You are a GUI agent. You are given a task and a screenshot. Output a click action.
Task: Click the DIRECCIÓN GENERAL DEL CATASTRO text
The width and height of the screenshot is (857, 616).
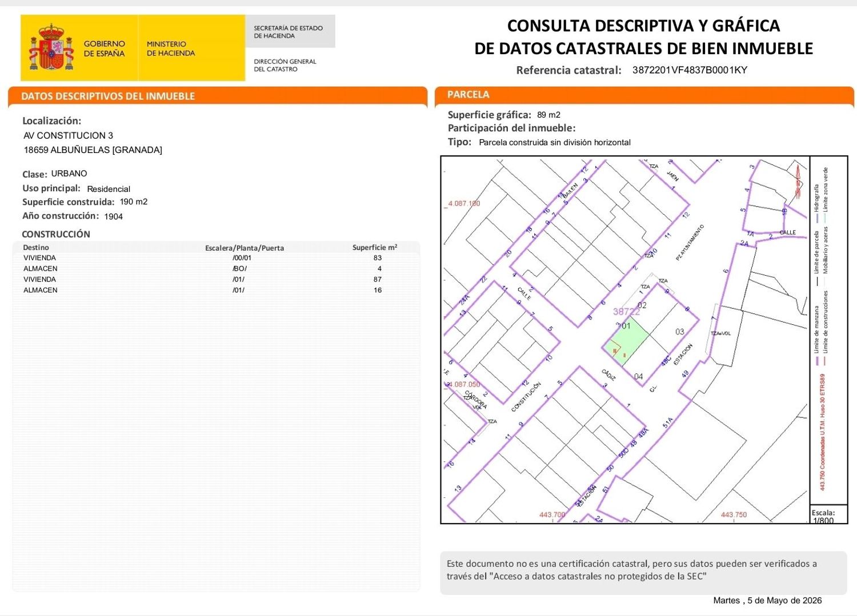(285, 65)
